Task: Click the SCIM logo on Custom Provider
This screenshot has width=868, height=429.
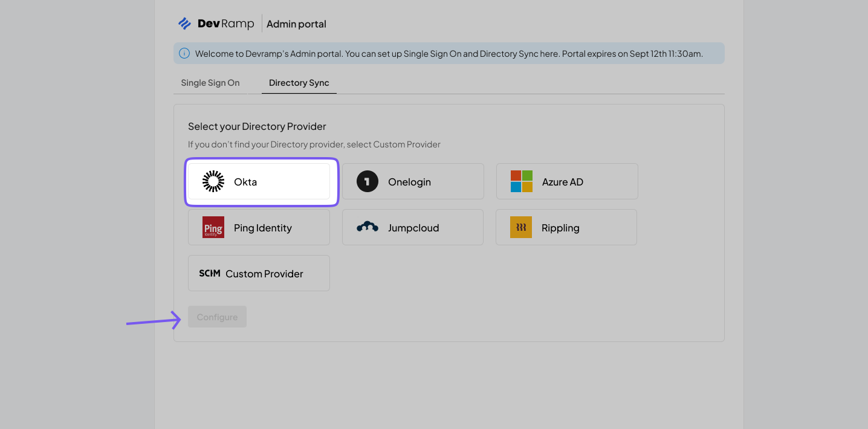Action: [x=210, y=273]
